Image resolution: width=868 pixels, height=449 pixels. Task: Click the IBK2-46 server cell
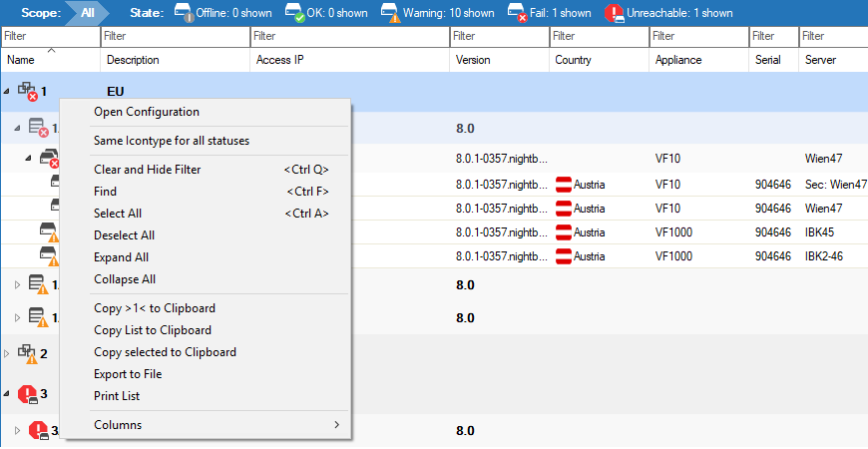[x=824, y=256]
